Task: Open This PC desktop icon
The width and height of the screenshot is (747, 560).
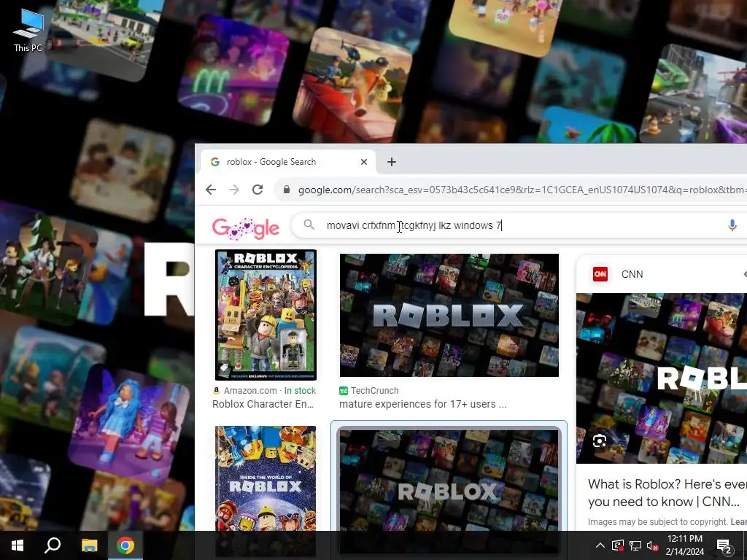Action: pos(28,31)
